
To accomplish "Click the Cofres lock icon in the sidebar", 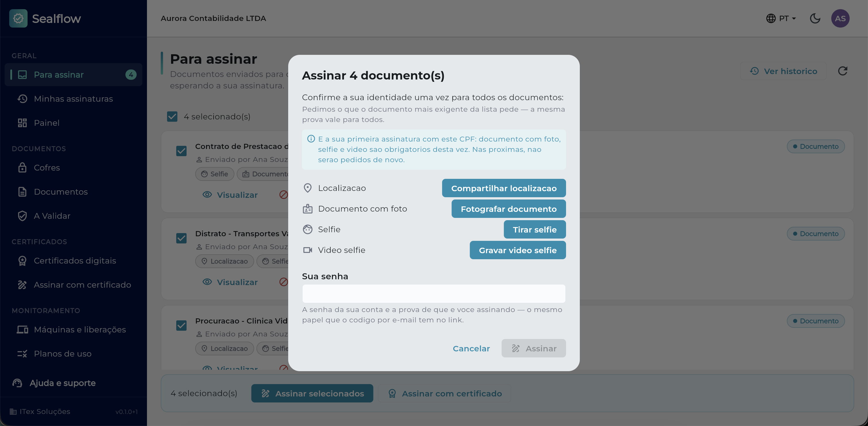I will [22, 168].
